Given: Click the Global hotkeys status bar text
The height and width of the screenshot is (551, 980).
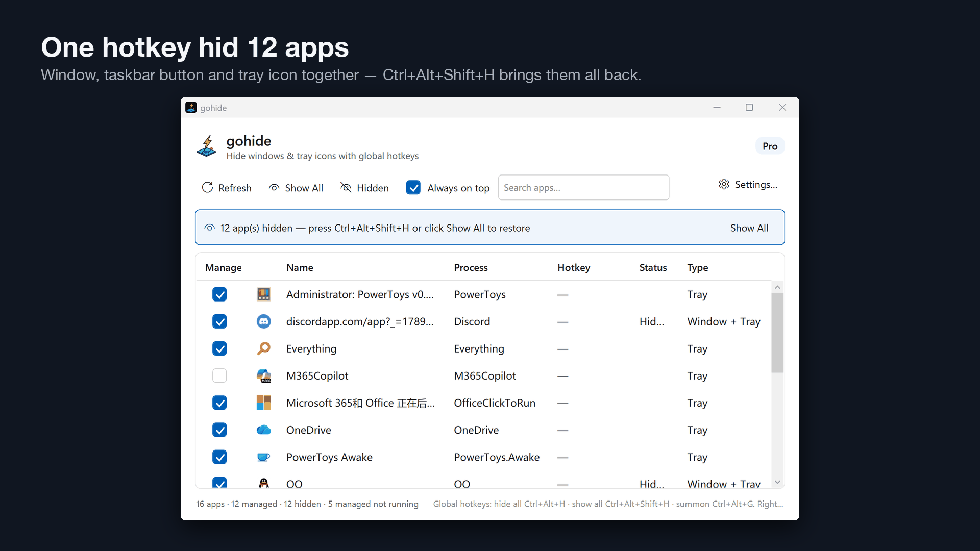Looking at the screenshot, I should pyautogui.click(x=608, y=504).
